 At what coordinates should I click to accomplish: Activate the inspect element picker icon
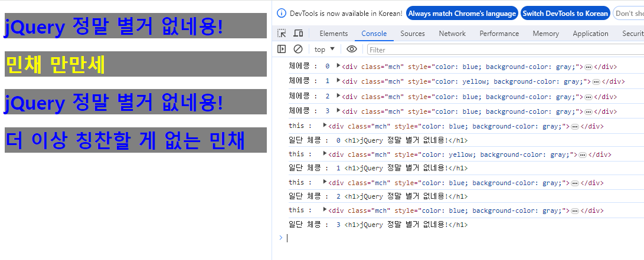tap(282, 33)
